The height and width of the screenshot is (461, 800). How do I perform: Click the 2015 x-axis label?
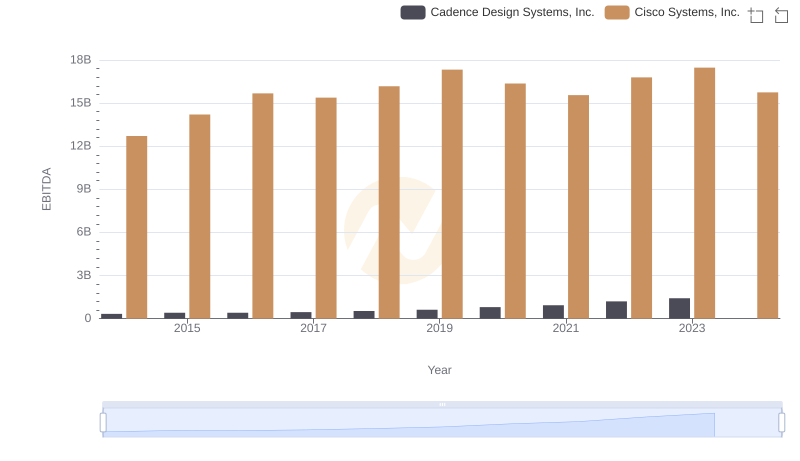tap(187, 328)
